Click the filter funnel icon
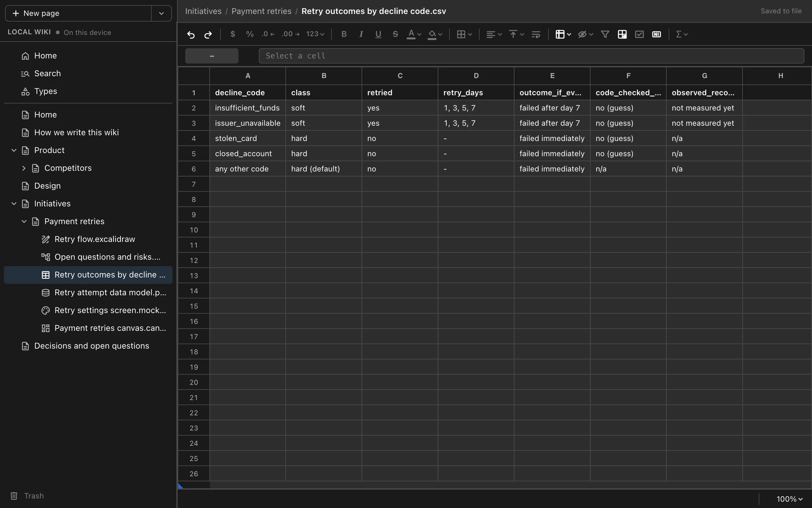The image size is (812, 508). (605, 34)
